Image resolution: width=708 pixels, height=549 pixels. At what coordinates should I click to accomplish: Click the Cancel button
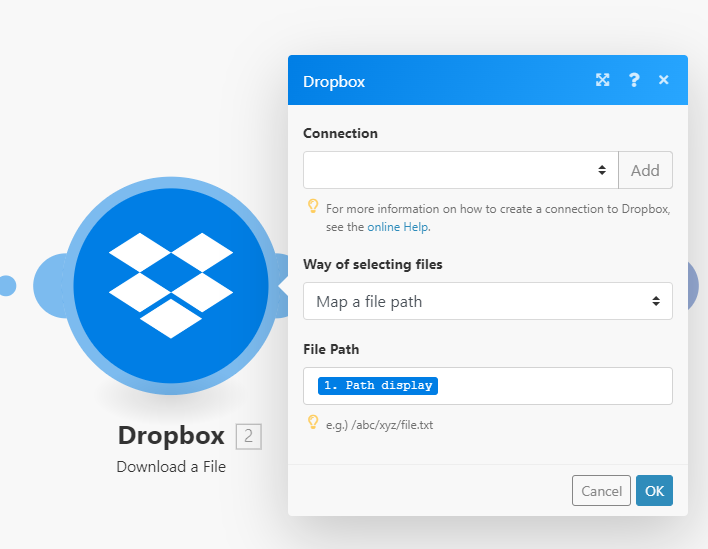click(601, 490)
